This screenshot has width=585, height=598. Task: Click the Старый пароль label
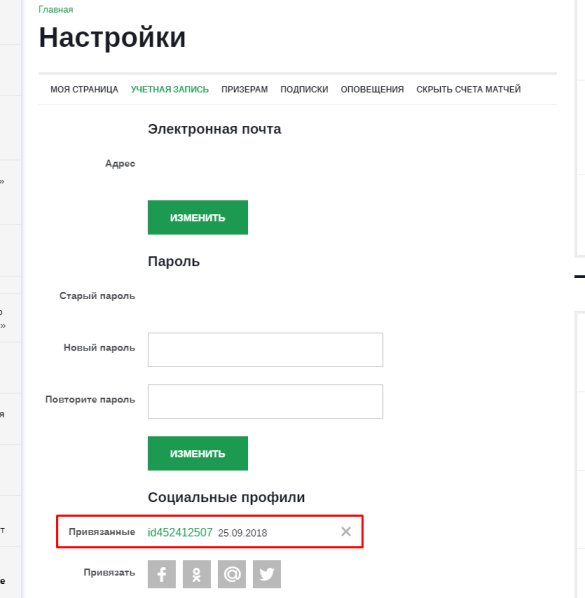click(x=97, y=296)
